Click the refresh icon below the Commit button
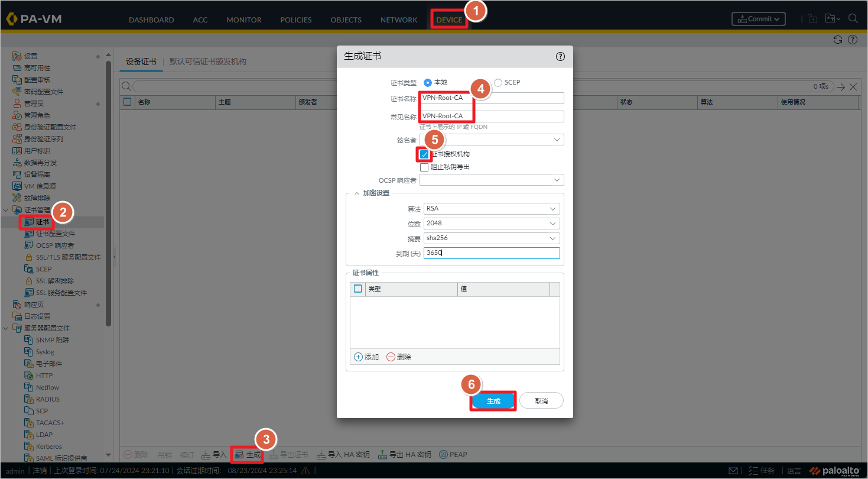 point(837,40)
